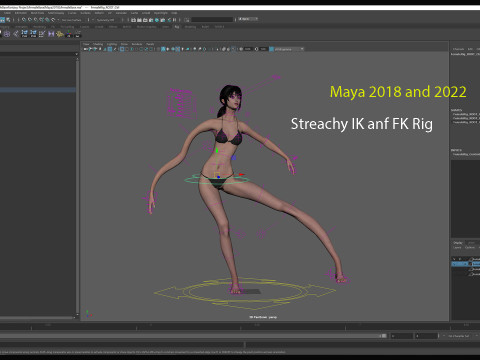Viewport: 480px width, 360px height.
Task: Select the highlighted blue display layer
Action: 465,264
